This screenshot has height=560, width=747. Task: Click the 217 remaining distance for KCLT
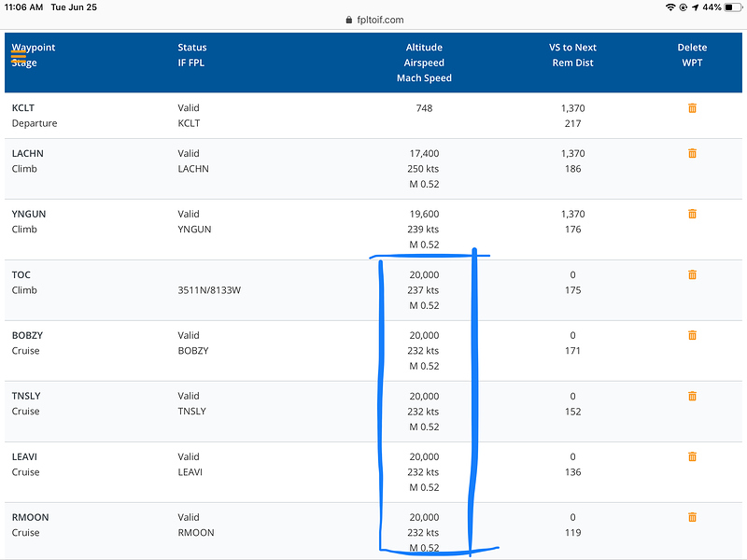572,123
